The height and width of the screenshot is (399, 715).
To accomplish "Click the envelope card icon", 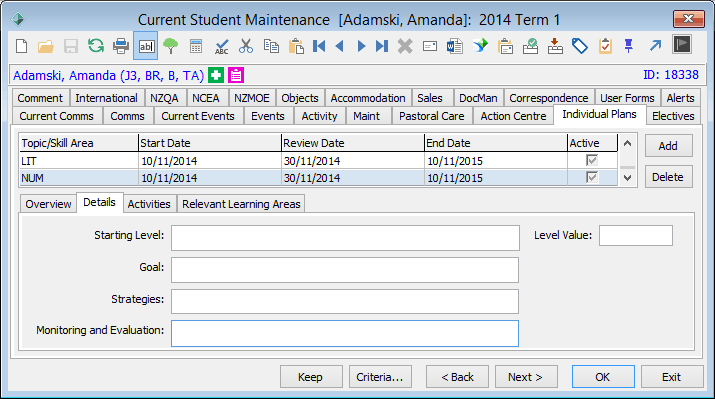I will click(430, 46).
